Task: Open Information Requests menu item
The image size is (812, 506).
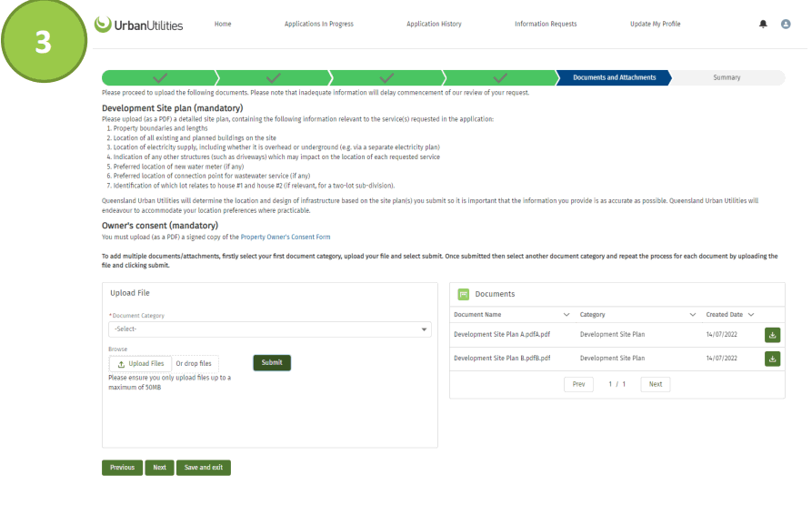Action: pyautogui.click(x=546, y=24)
